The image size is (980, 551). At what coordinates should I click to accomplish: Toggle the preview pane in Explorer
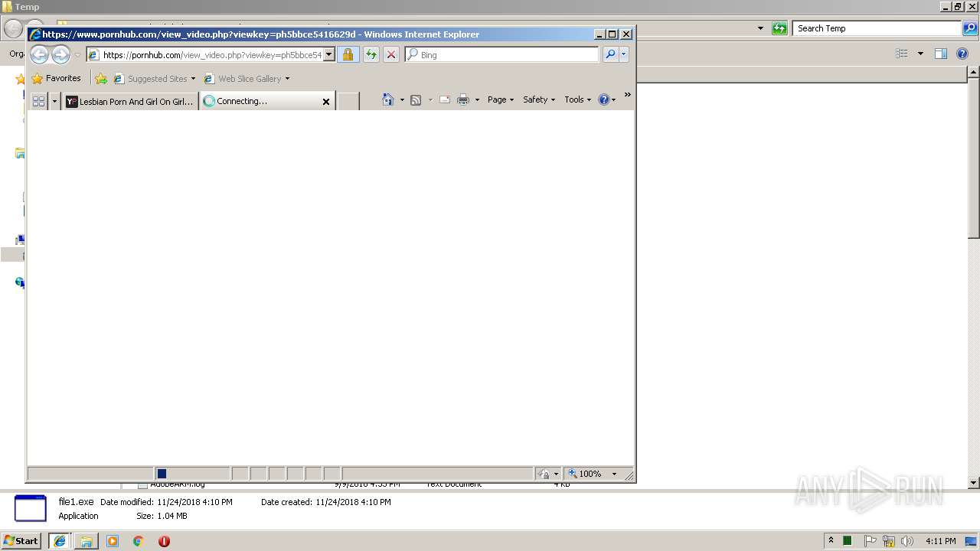coord(941,54)
